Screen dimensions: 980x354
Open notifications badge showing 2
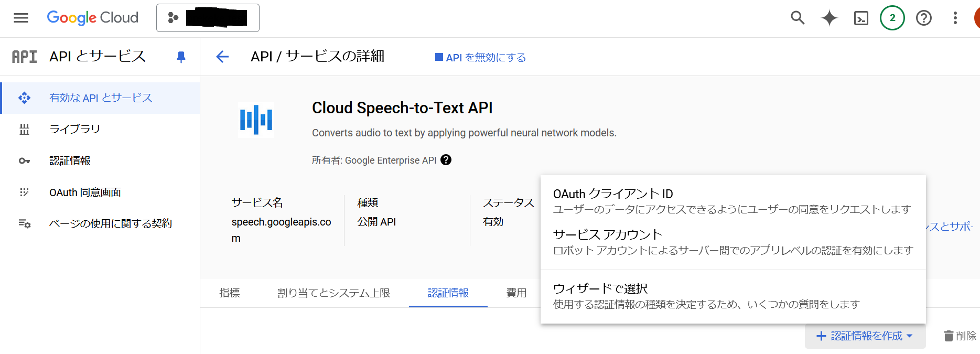tap(892, 18)
